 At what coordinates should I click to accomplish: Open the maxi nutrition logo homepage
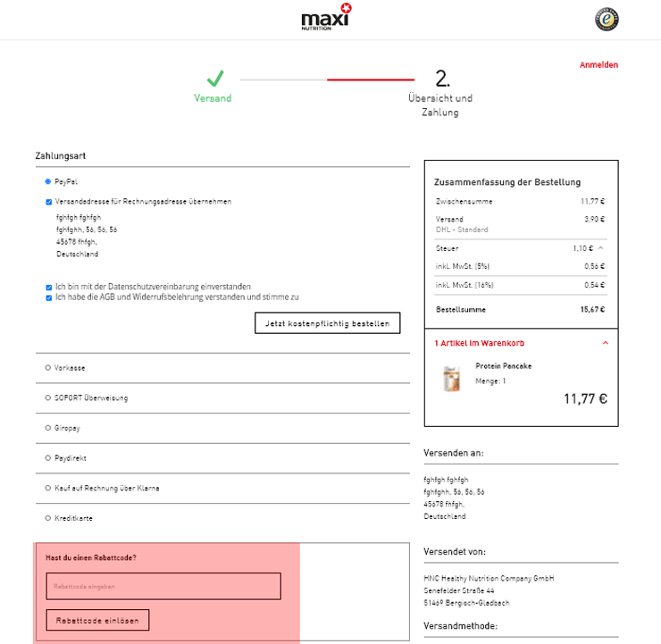327,17
